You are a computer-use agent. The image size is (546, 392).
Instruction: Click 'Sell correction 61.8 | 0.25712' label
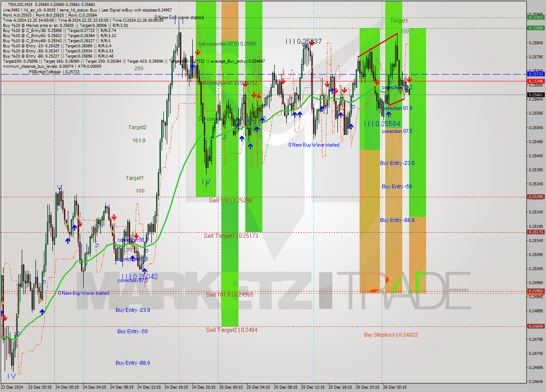[227, 83]
